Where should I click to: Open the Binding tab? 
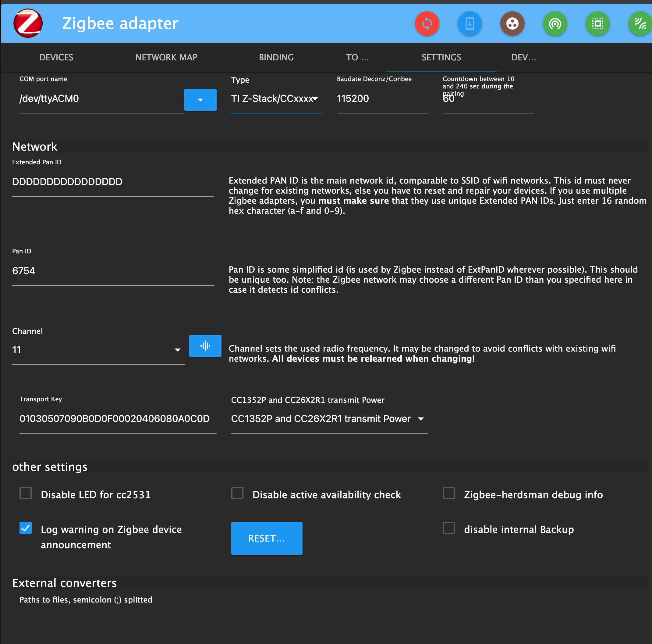276,57
